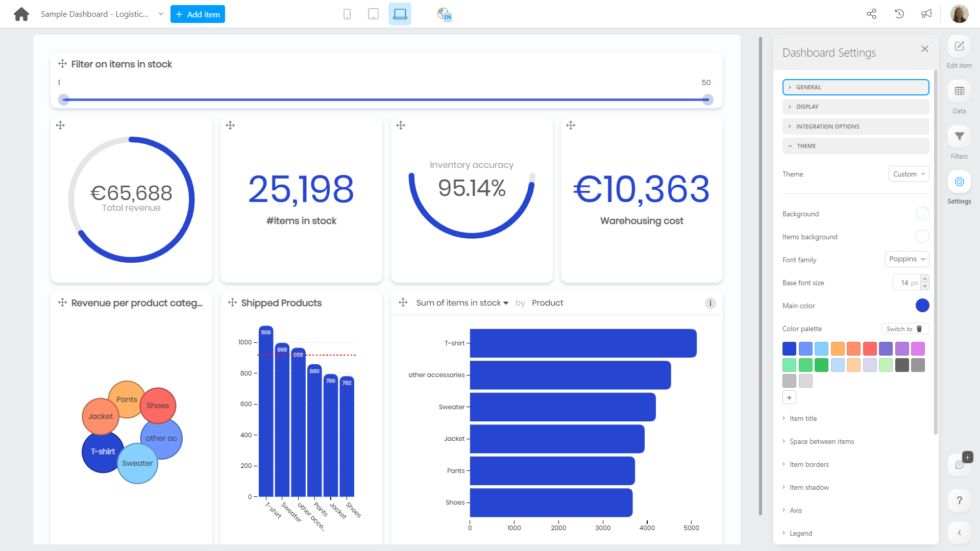Viewport: 980px width, 551px height.
Task: Expand the DISPLAY settings section
Action: (855, 107)
